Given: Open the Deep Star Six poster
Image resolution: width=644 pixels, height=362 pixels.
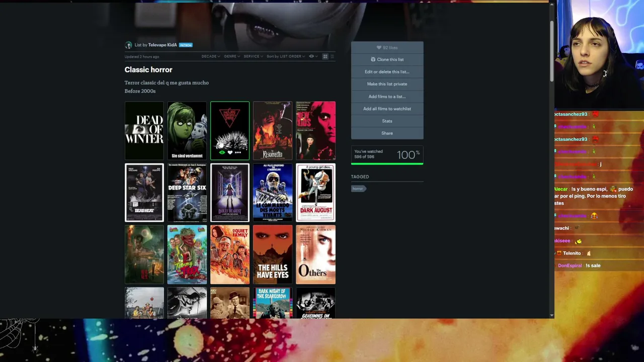Looking at the screenshot, I should (187, 193).
